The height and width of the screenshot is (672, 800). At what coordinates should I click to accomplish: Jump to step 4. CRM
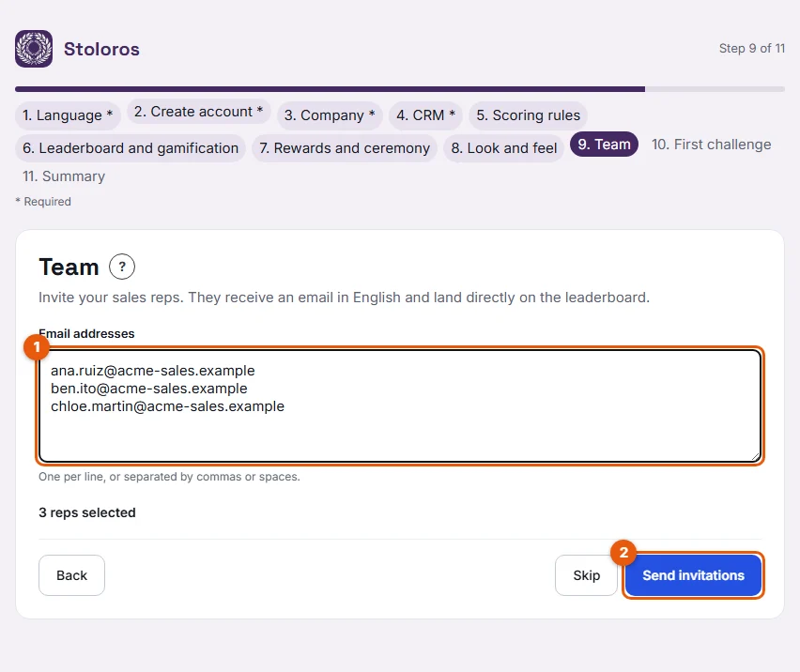pyautogui.click(x=425, y=115)
